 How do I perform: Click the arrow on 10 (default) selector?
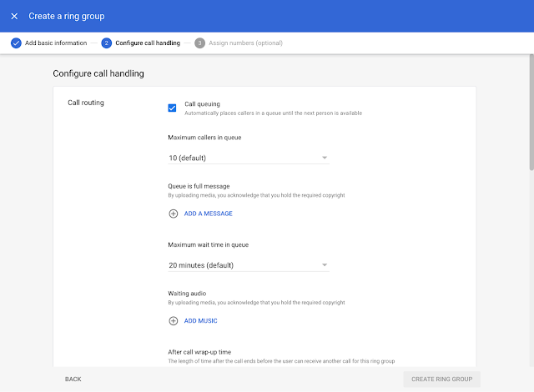(x=325, y=158)
